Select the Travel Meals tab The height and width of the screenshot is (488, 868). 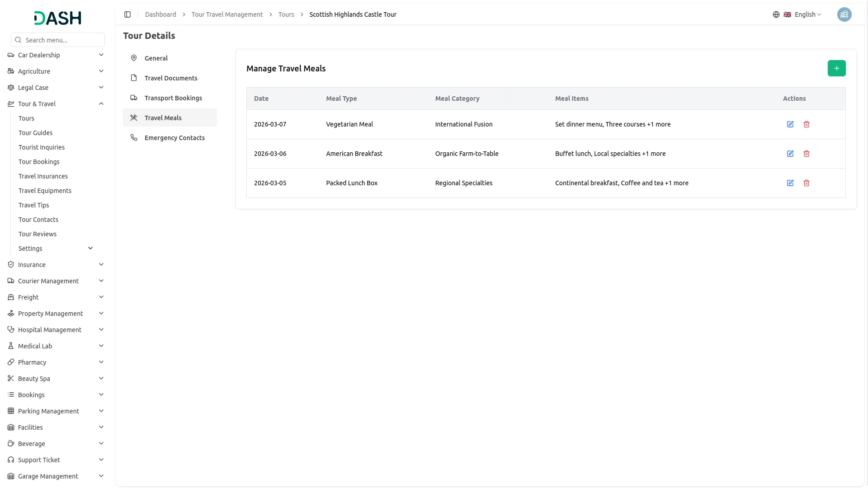170,118
